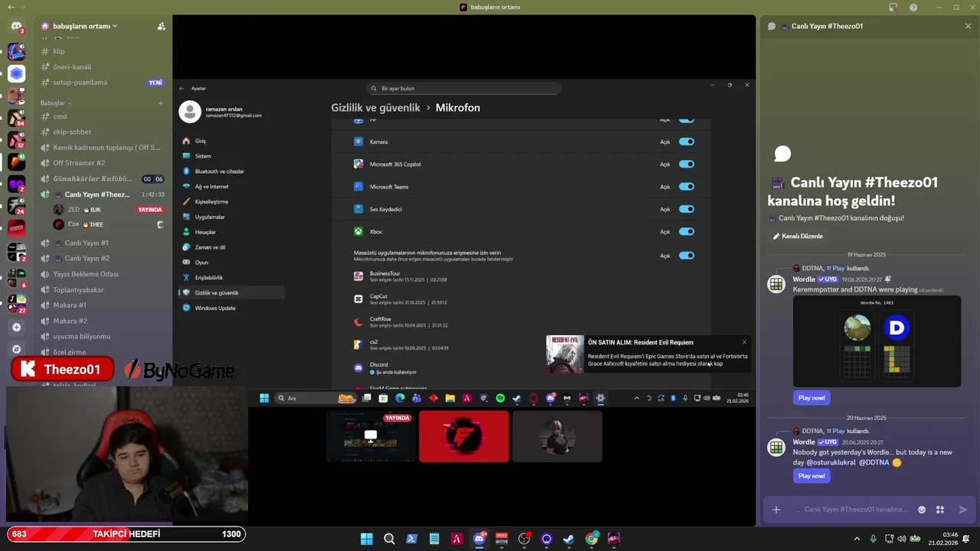Click the Wordle bot avatar in 19.06 message
The width and height of the screenshot is (980, 551).
coord(776,284)
